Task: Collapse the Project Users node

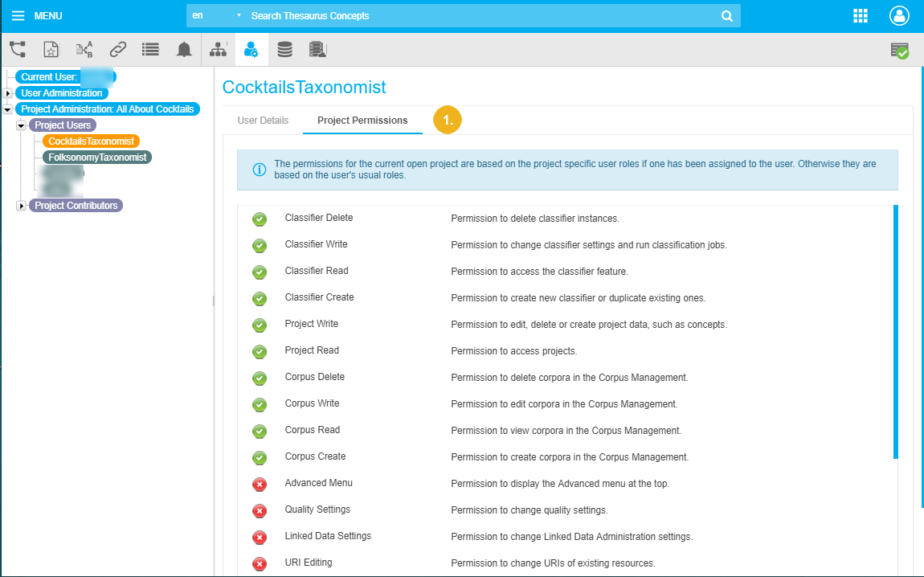Action: coord(22,125)
